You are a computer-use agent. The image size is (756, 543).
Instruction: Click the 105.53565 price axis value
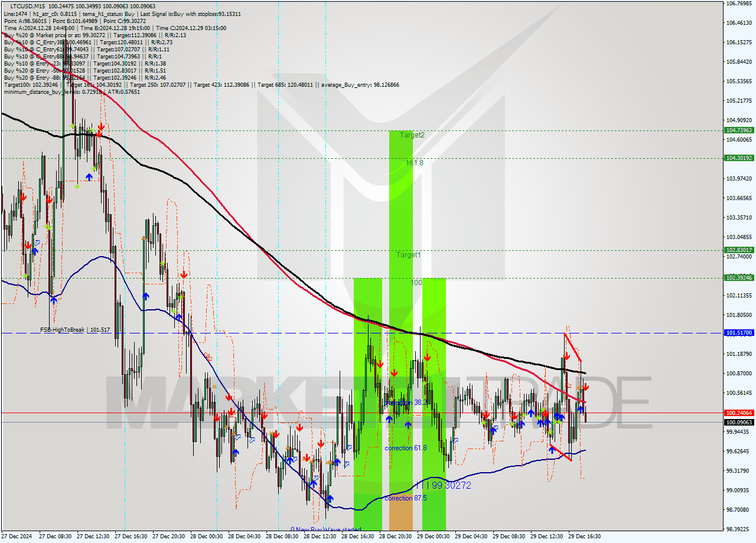pos(739,81)
